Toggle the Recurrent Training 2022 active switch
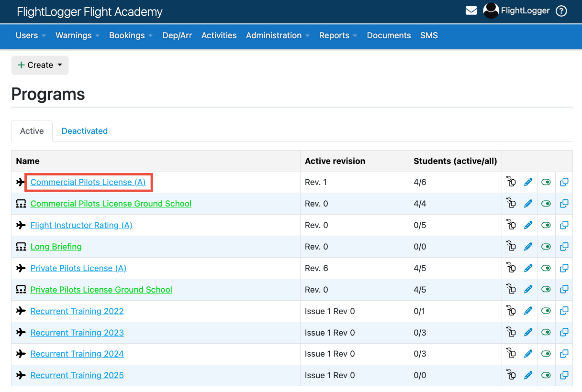This screenshot has width=582, height=392. point(546,311)
